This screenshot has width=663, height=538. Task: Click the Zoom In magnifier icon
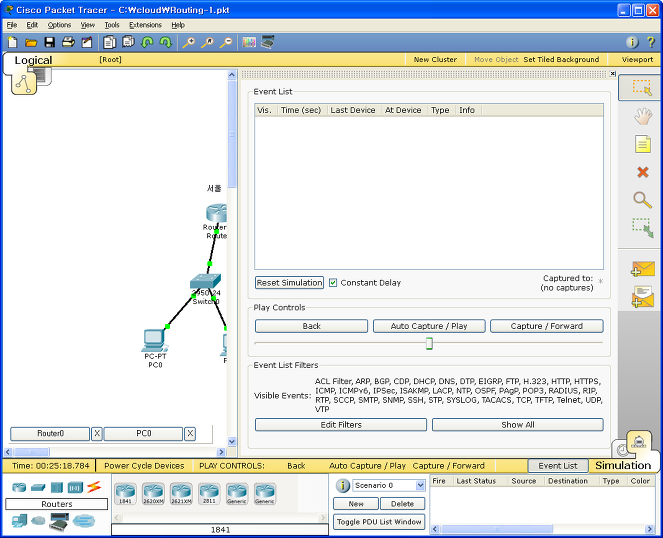click(189, 42)
